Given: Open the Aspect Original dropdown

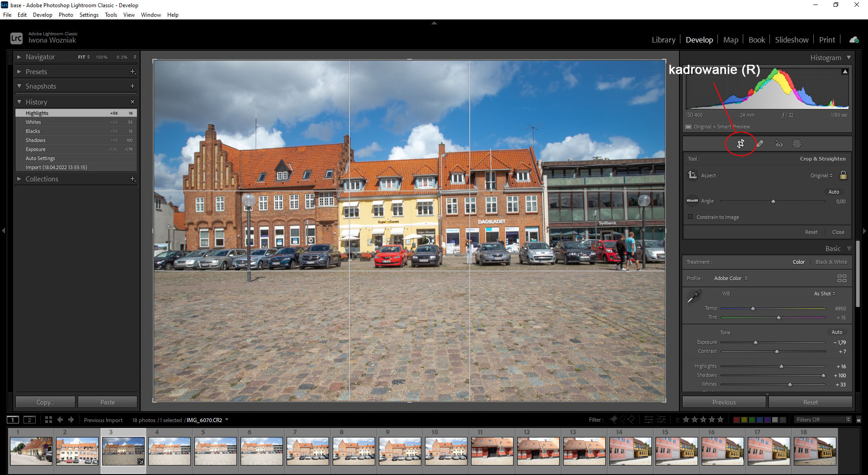Looking at the screenshot, I should coord(821,176).
